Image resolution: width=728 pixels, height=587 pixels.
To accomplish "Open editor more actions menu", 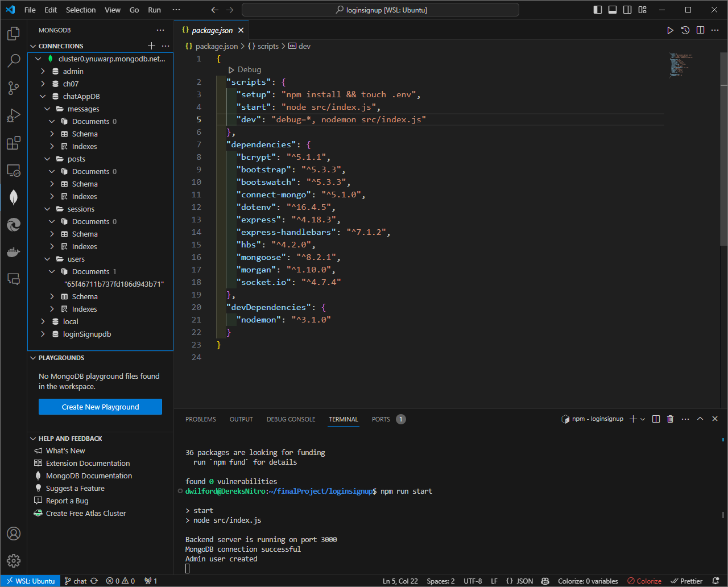I will (x=715, y=30).
